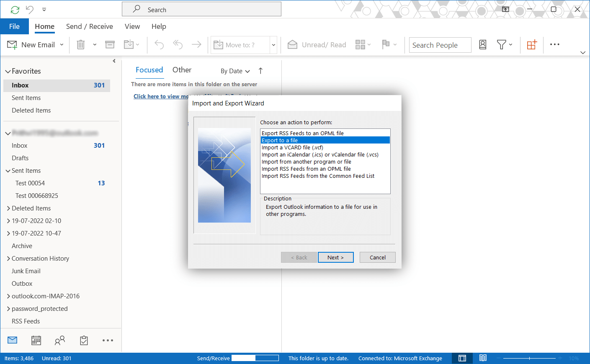Viewport: 590px width, 364px height.
Task: Toggle Unread/ Read status
Action: [x=317, y=45]
